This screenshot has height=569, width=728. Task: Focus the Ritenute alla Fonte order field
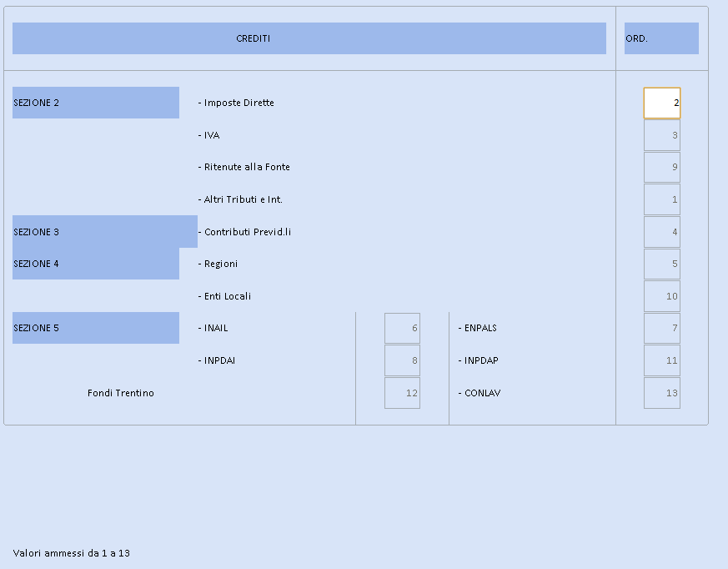[661, 167]
